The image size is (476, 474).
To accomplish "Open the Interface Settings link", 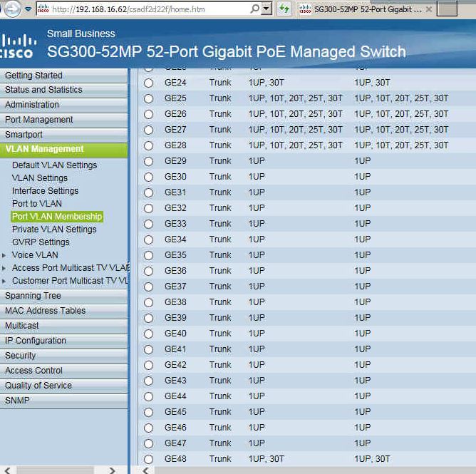I will click(45, 191).
